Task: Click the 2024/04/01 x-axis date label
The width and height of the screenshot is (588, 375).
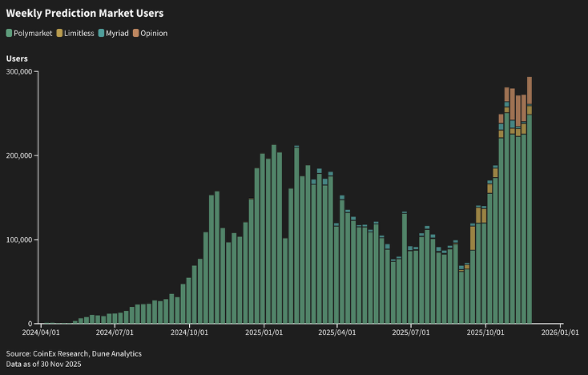Action: click(x=41, y=332)
